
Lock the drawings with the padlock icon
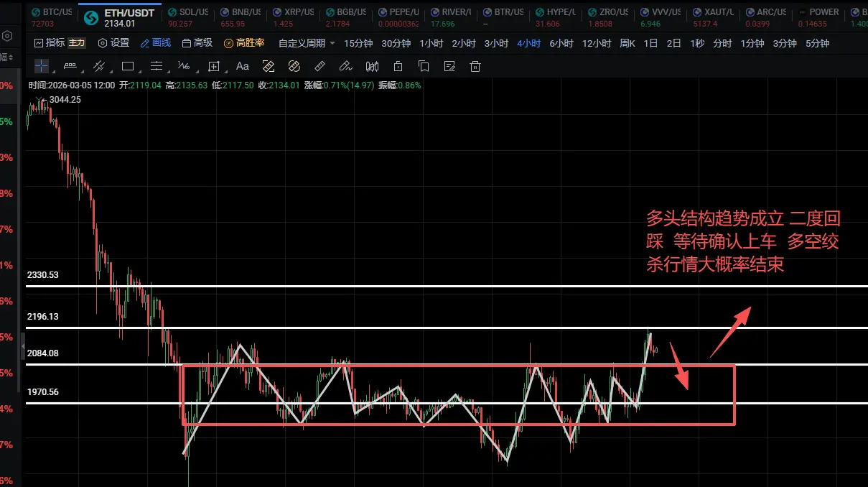pyautogui.click(x=398, y=67)
